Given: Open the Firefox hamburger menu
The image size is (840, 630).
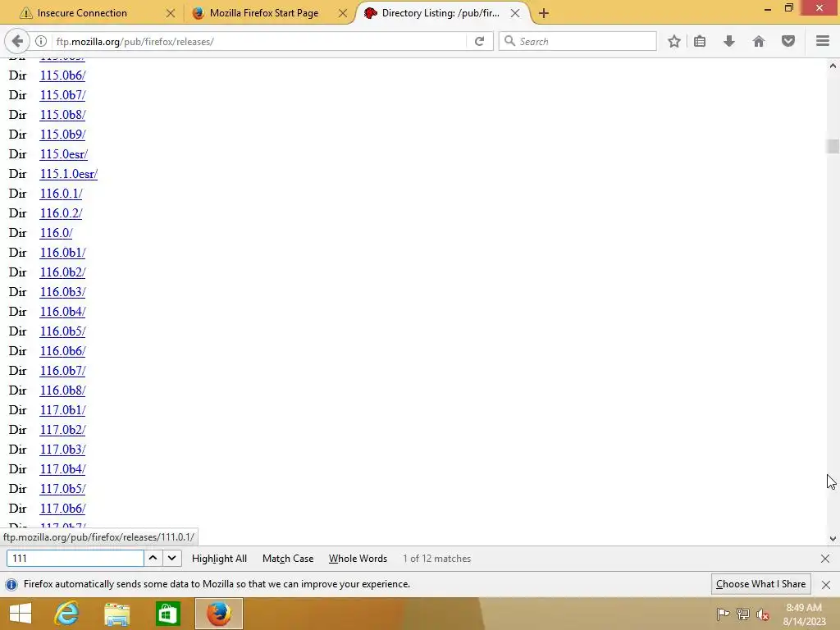Looking at the screenshot, I should [x=823, y=41].
